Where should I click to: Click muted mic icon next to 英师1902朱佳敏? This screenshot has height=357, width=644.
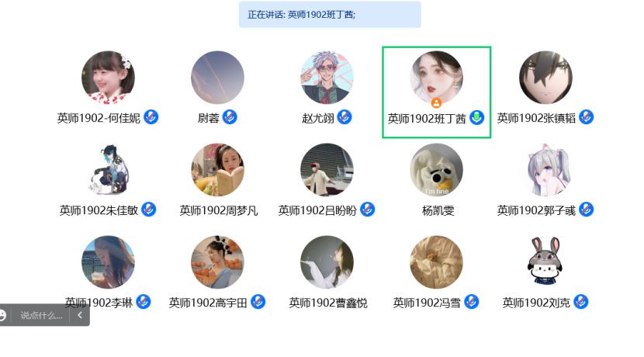point(149,210)
